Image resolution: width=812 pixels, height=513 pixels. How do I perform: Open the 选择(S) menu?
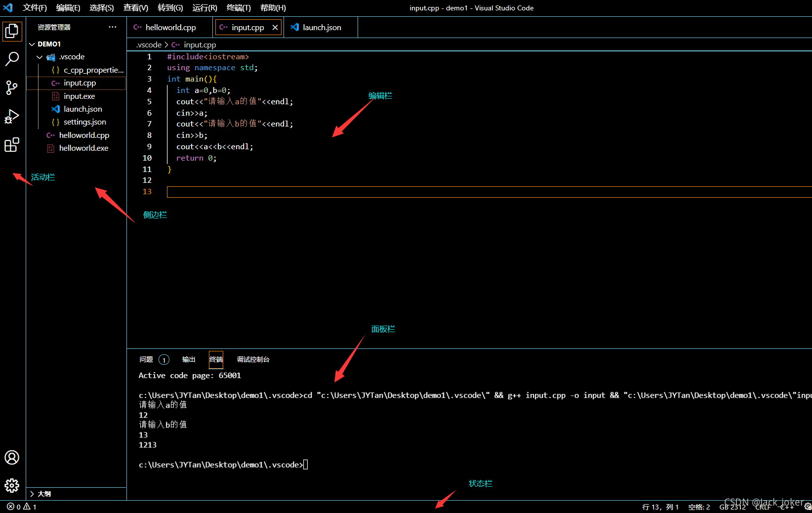[102, 8]
